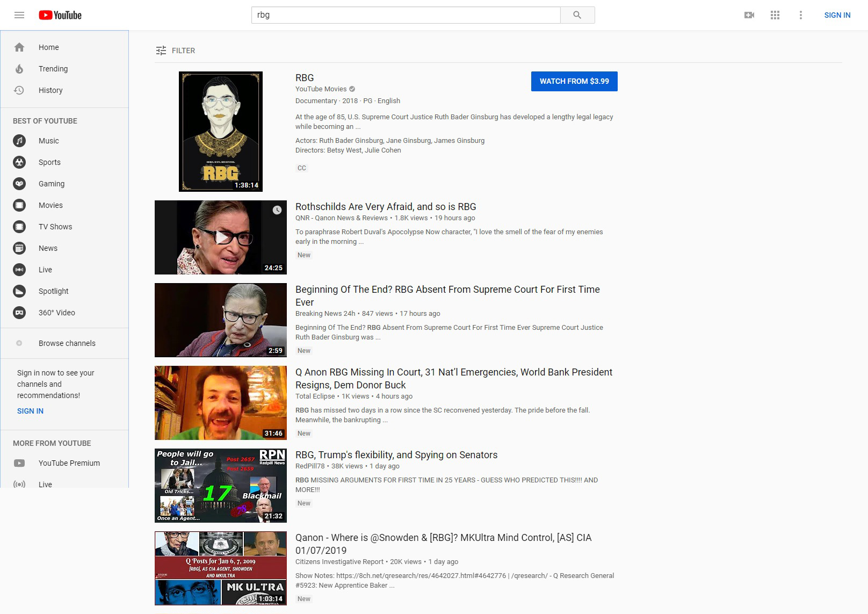Open the hamburger guide menu
This screenshot has width=868, height=614.
pos(19,15)
